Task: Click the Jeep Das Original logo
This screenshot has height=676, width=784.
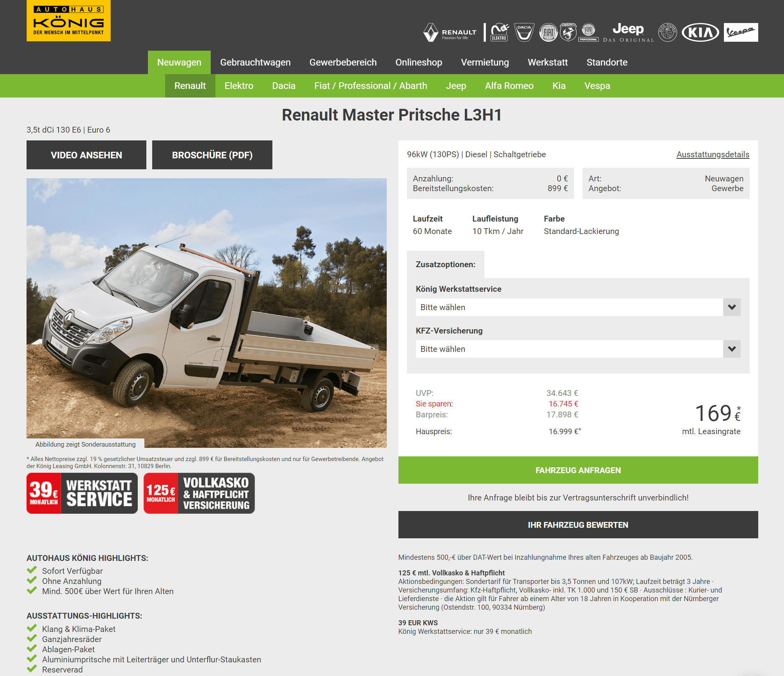Action: click(628, 32)
